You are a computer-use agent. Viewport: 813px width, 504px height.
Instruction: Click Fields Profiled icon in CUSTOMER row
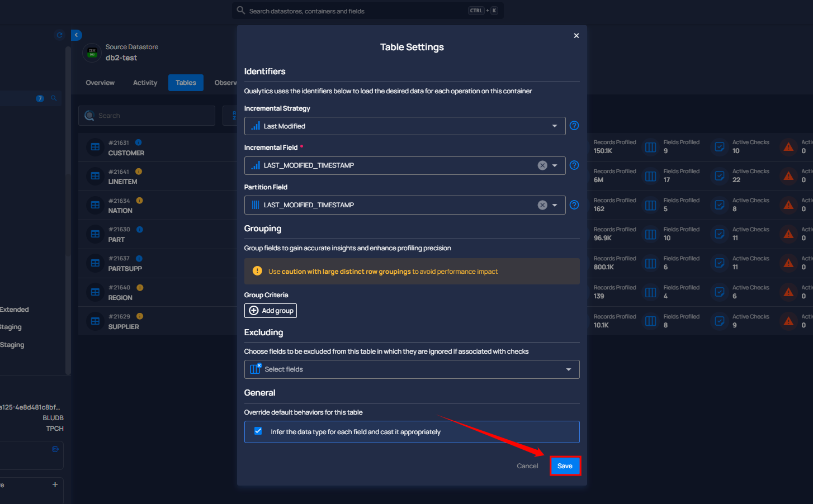point(650,147)
